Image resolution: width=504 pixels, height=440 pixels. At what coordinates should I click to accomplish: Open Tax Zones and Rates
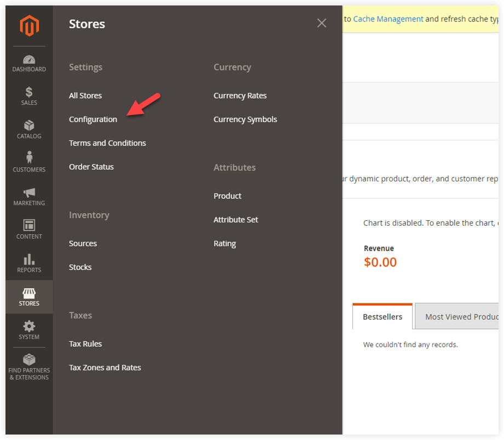tap(105, 367)
